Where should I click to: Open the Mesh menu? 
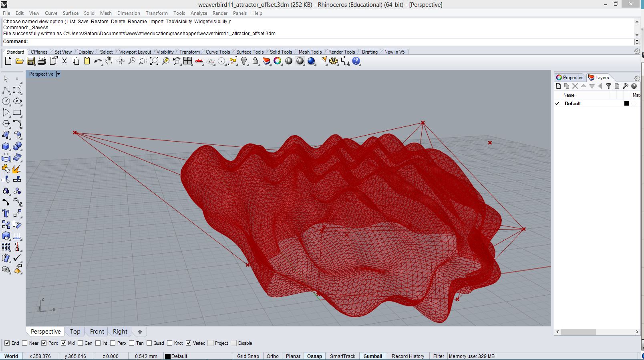tap(106, 13)
